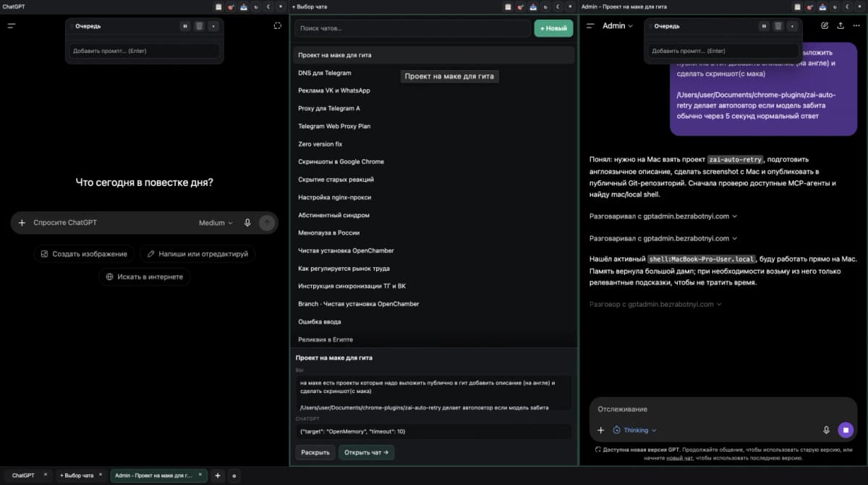Collapse the queue panel in Admin pane
Screen dimensions: 868x485
point(791,26)
